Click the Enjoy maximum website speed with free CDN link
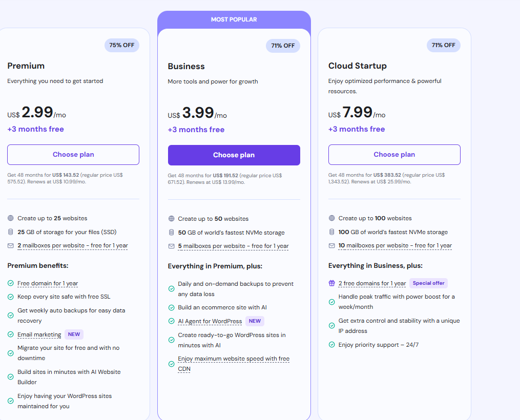Viewport: 520px width, 420px height. (x=234, y=364)
